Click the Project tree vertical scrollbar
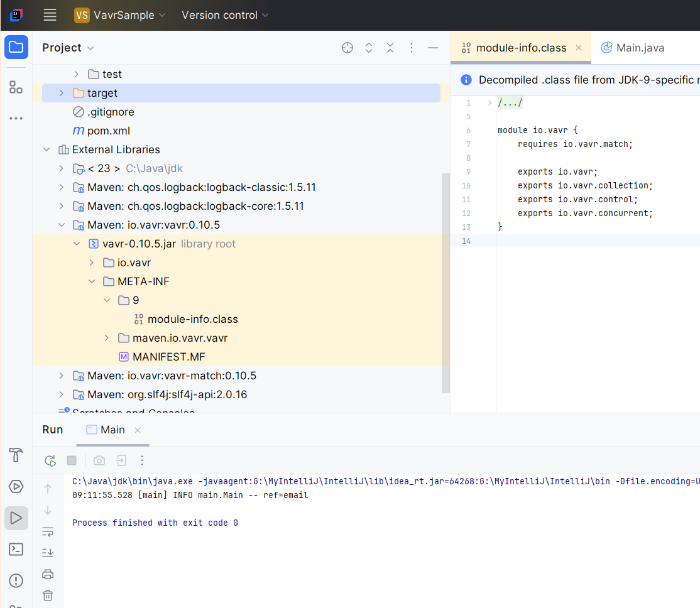Screen dimensions: 700x608 coord(446,283)
